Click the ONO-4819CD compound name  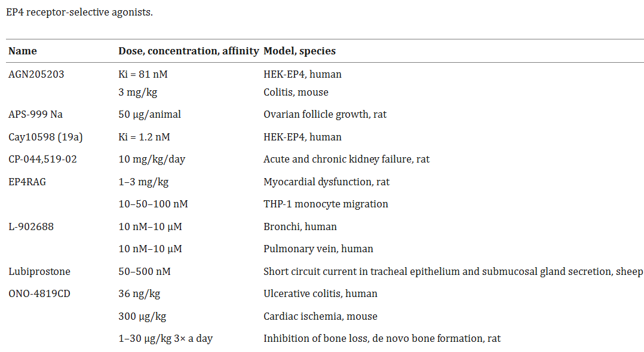pos(39,293)
